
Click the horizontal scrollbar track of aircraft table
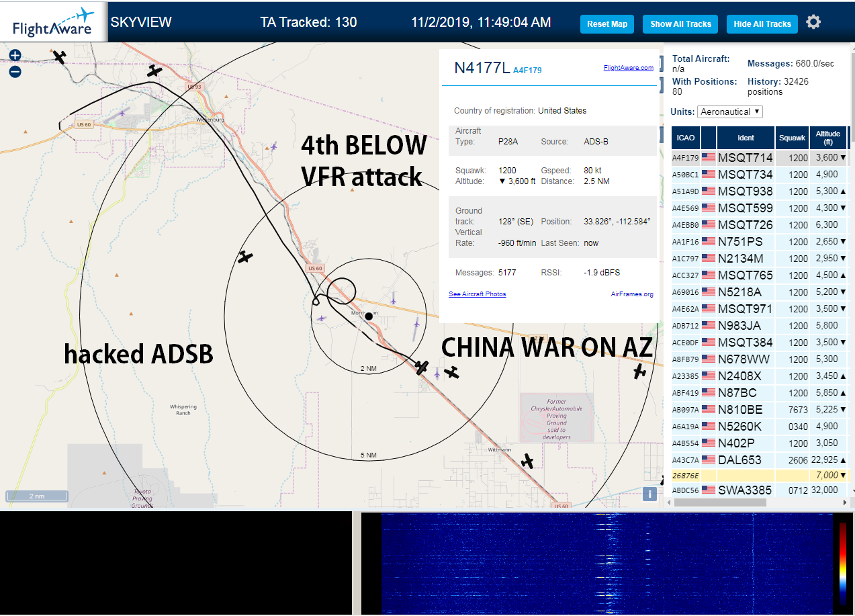coord(759,502)
